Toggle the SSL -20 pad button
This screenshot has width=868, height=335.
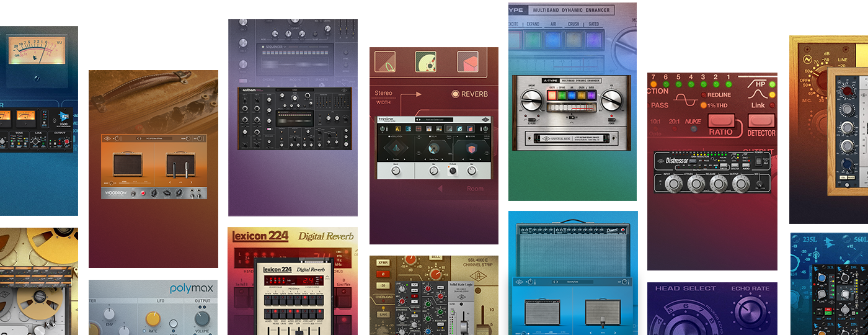383,285
